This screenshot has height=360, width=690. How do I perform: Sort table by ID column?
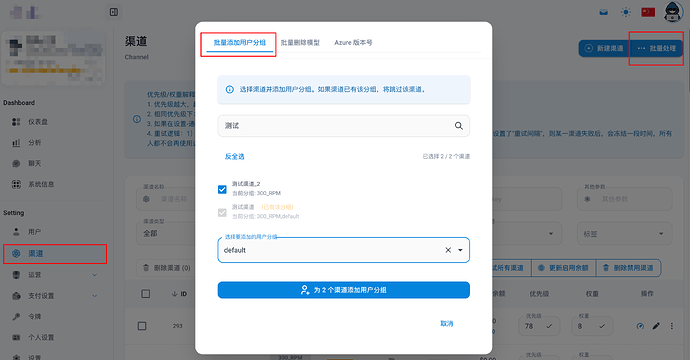point(179,294)
